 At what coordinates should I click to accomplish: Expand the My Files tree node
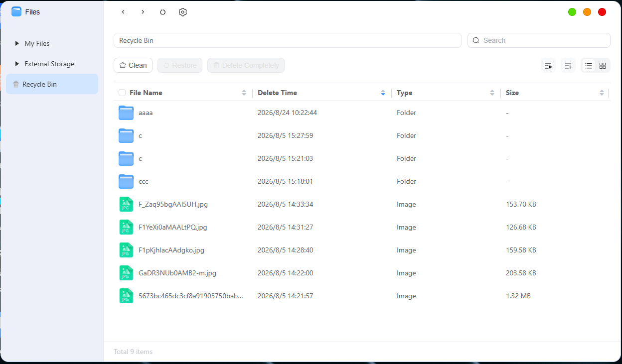pyautogui.click(x=17, y=44)
